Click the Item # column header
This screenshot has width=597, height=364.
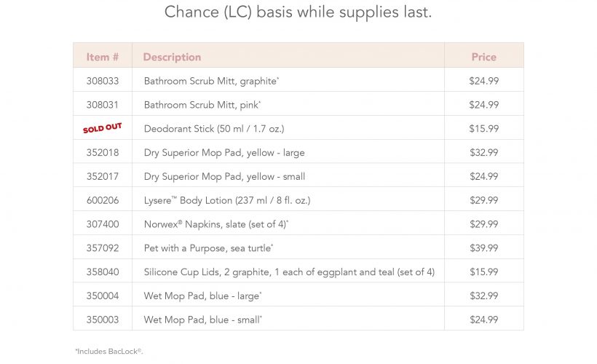point(103,57)
